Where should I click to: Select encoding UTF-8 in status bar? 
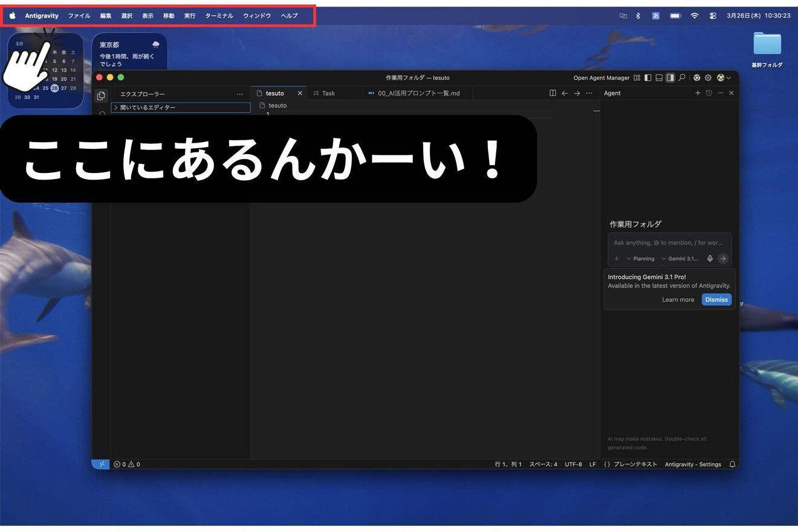coord(574,464)
